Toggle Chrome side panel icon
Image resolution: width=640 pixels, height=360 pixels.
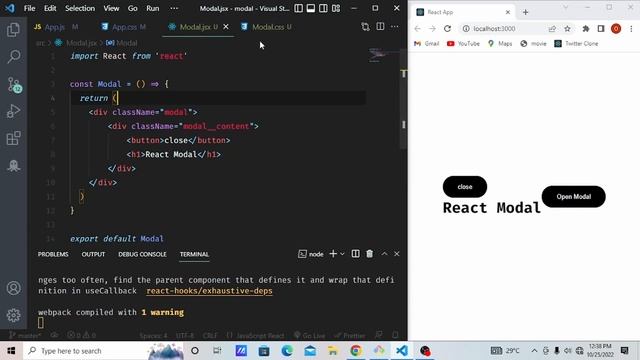coord(601,29)
